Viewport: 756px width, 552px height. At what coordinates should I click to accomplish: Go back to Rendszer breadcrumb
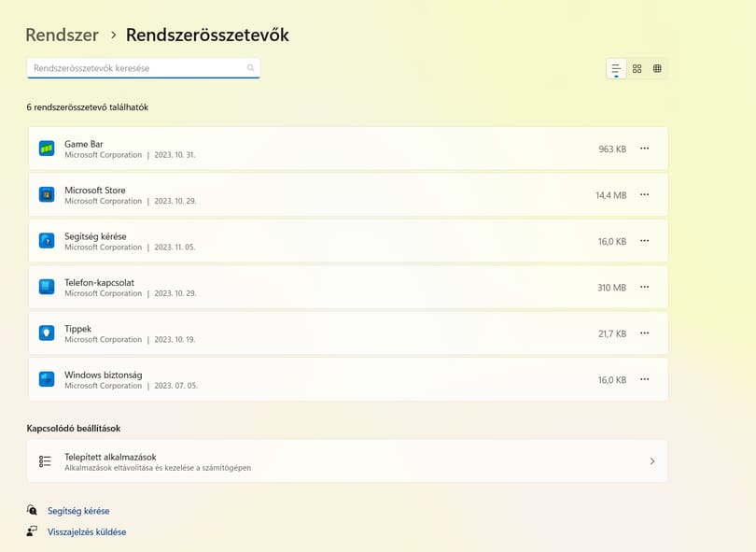pyautogui.click(x=63, y=35)
